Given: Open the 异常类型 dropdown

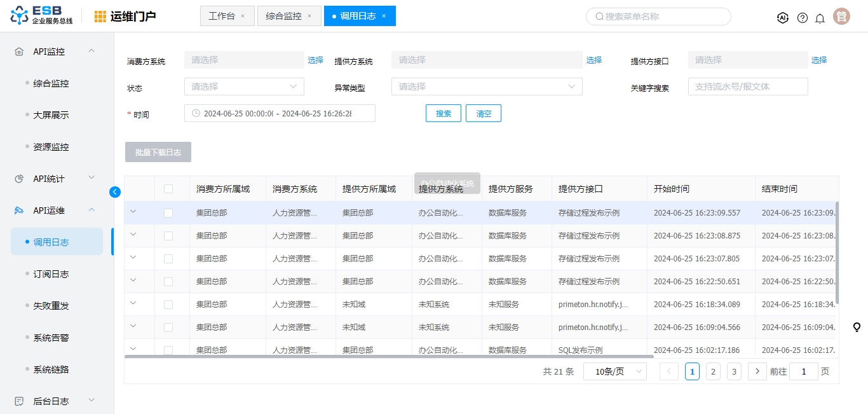Looking at the screenshot, I should (487, 86).
